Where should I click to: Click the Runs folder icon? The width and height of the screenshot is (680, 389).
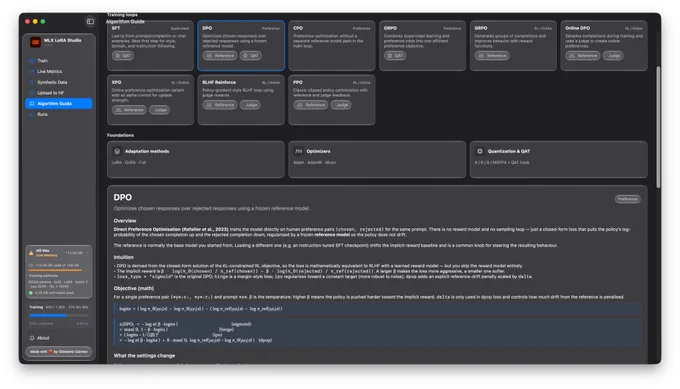tap(32, 114)
